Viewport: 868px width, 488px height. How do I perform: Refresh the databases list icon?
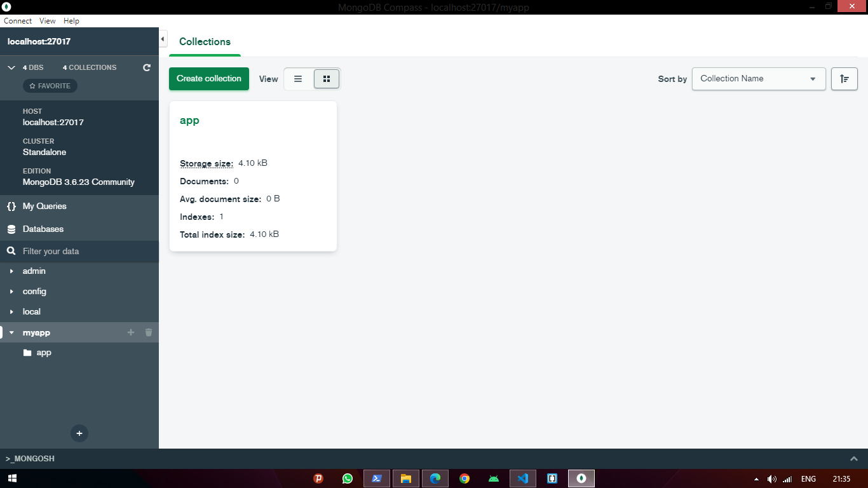(x=147, y=67)
